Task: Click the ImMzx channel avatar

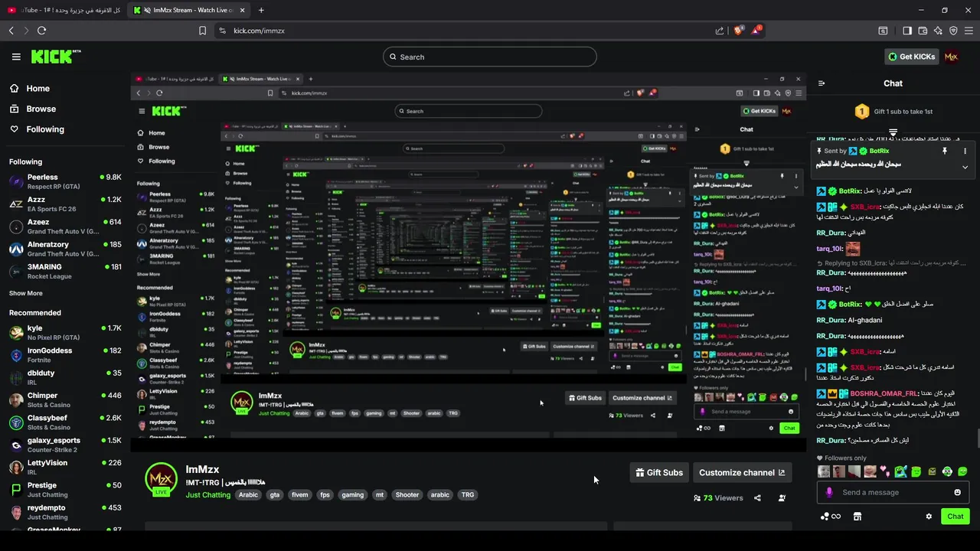Action: click(x=161, y=480)
